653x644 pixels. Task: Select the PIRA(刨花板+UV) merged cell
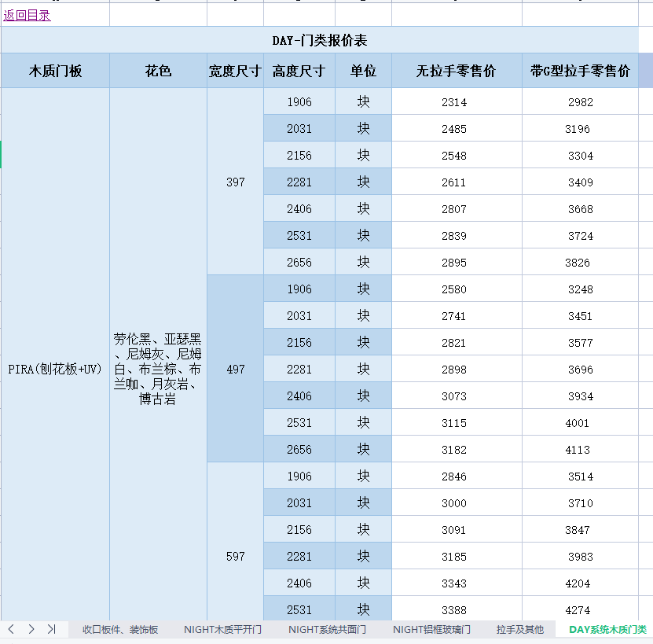[x=56, y=369]
